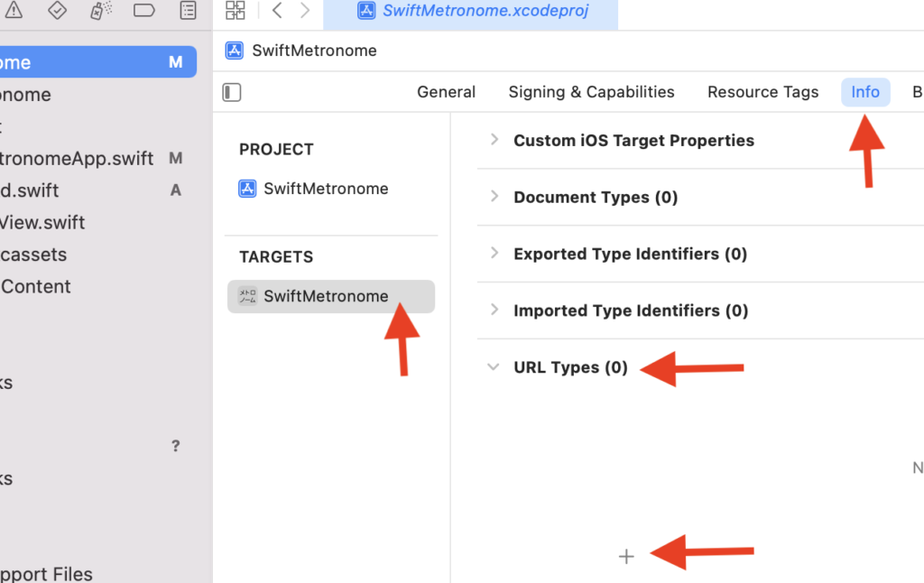Add a URL type with plus button
Screen dimensions: 924x583
tap(626, 556)
